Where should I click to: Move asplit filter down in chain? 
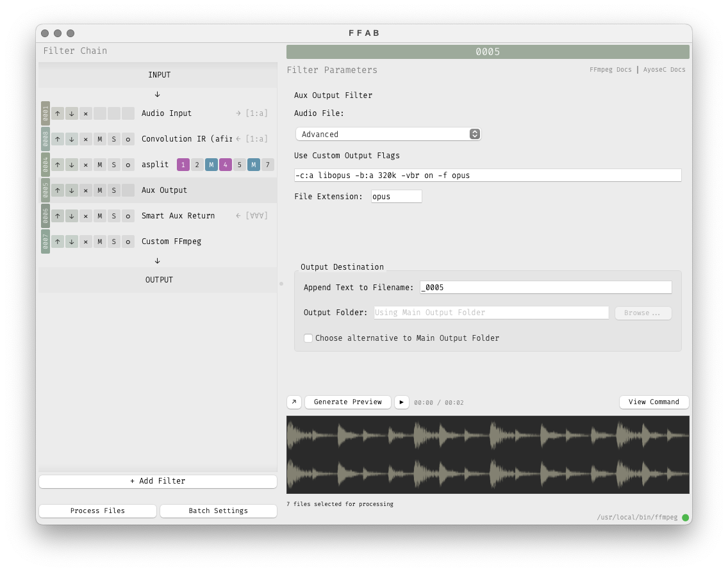[x=72, y=165]
